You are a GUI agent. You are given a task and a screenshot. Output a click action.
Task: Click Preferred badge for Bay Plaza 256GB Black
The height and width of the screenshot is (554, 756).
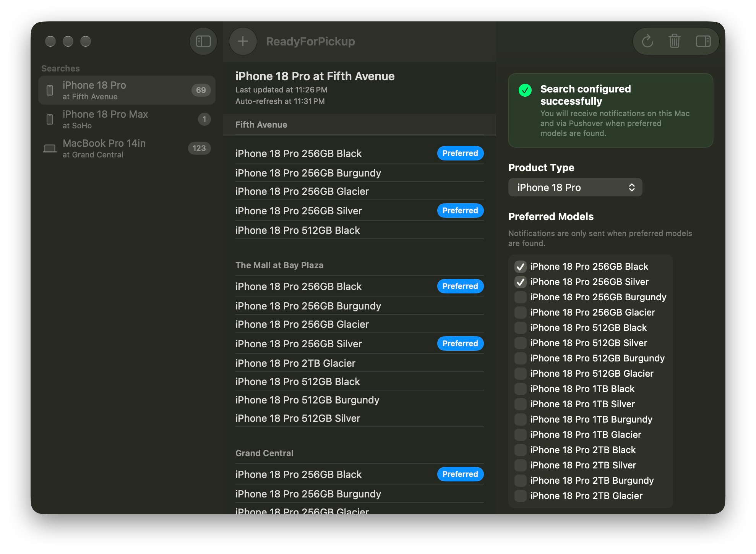[x=460, y=286]
